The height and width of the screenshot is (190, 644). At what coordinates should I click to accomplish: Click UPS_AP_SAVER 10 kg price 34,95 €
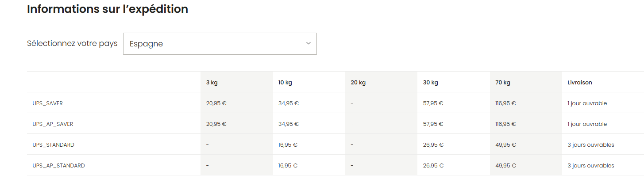(289, 124)
